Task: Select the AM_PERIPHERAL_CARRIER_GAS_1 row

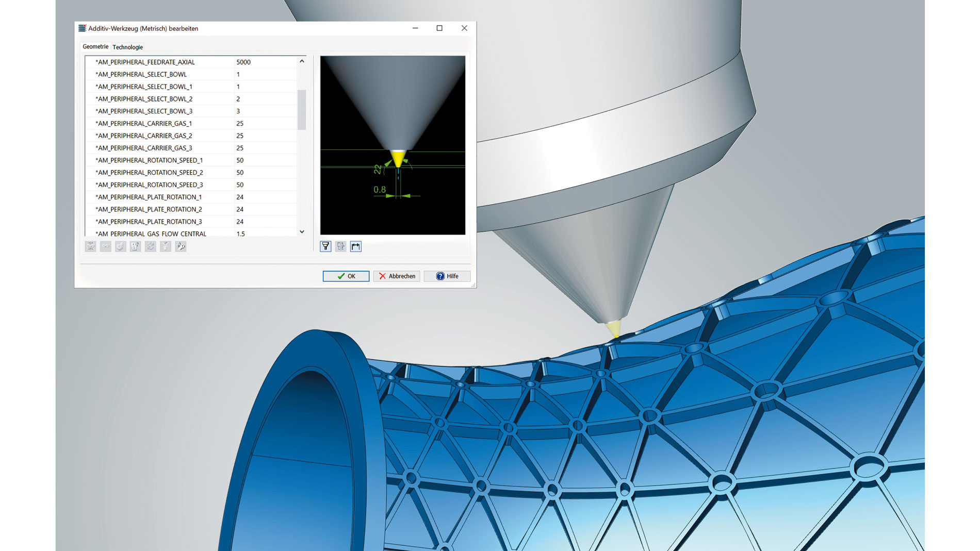Action: [191, 124]
